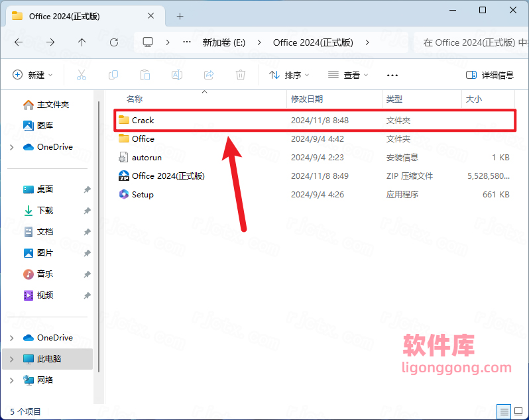This screenshot has width=529, height=420.
Task: Open 下载 (Downloads) in quick access
Action: pyautogui.click(x=38, y=211)
